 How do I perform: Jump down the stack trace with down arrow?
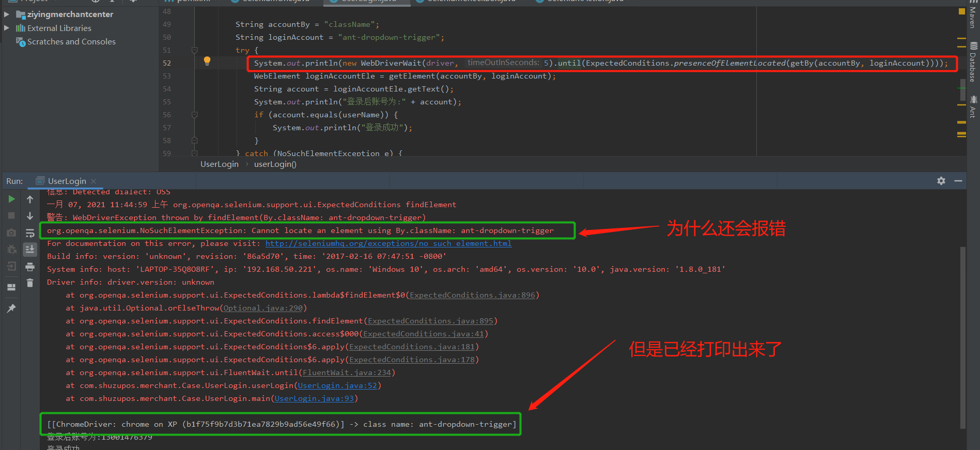tap(30, 216)
